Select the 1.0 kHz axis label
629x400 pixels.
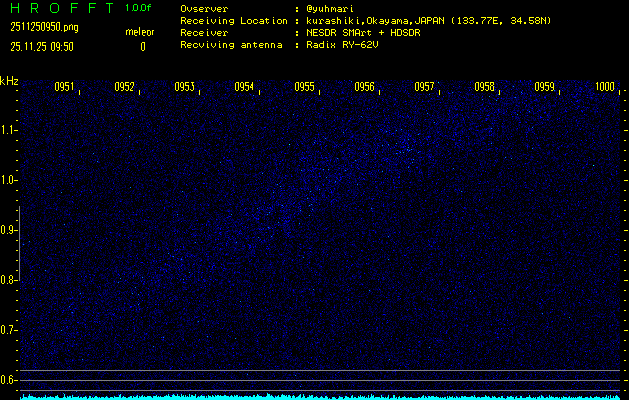tap(9, 180)
